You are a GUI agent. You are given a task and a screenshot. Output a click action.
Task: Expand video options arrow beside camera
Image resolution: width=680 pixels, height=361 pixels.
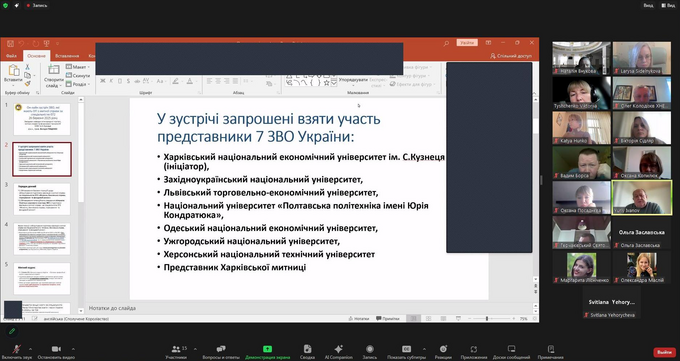coord(73,348)
